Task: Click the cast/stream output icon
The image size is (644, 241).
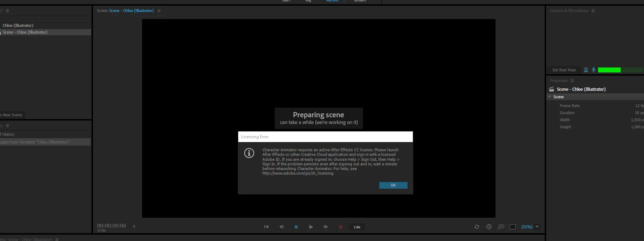Action: pos(501,227)
